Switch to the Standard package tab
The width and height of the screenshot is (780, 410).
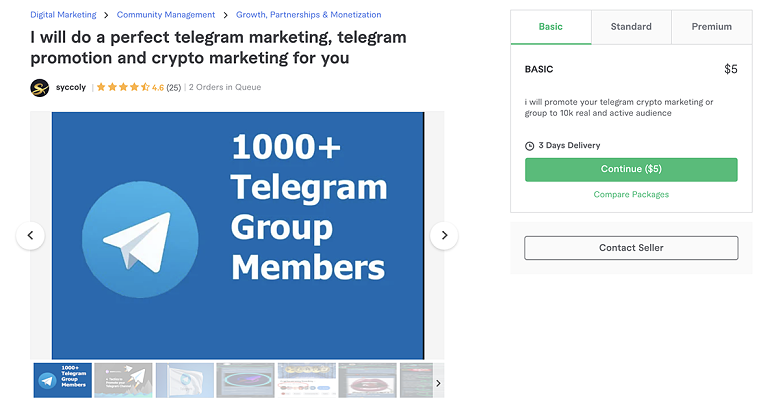point(631,27)
